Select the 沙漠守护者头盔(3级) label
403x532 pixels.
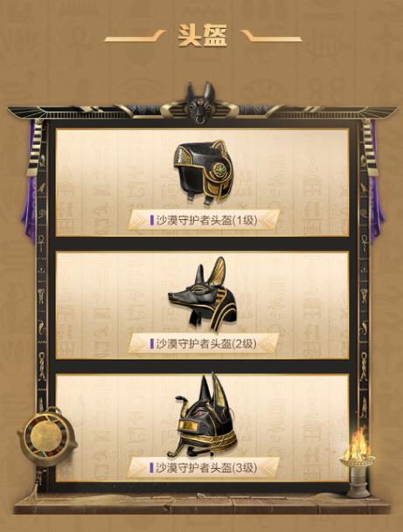click(207, 468)
